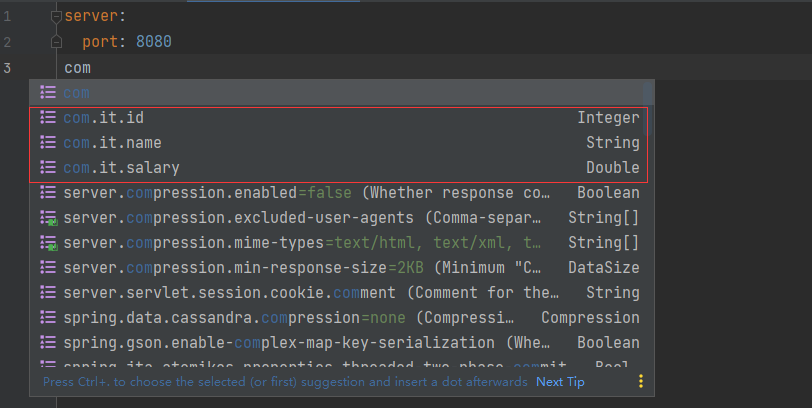Choose com.it.salary Double suggestion

pos(337,168)
